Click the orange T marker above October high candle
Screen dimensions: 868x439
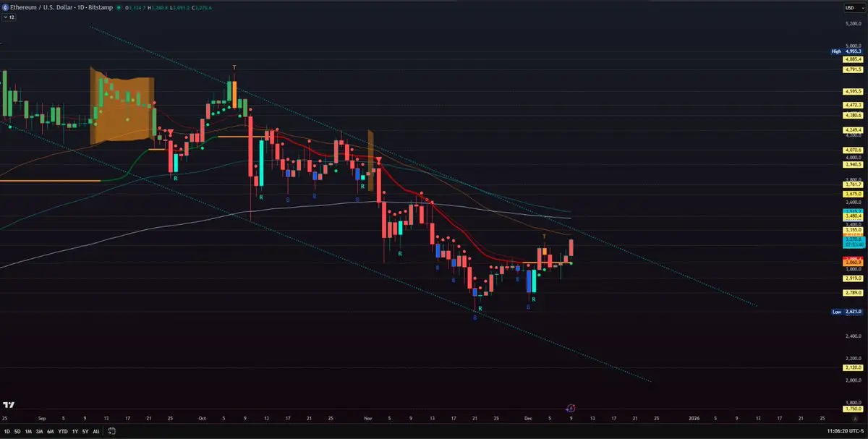click(x=234, y=67)
